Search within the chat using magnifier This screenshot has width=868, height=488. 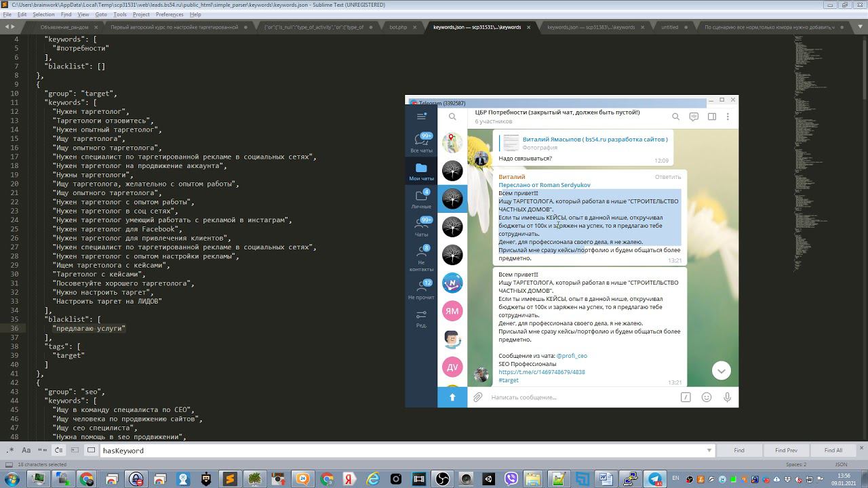pyautogui.click(x=675, y=117)
